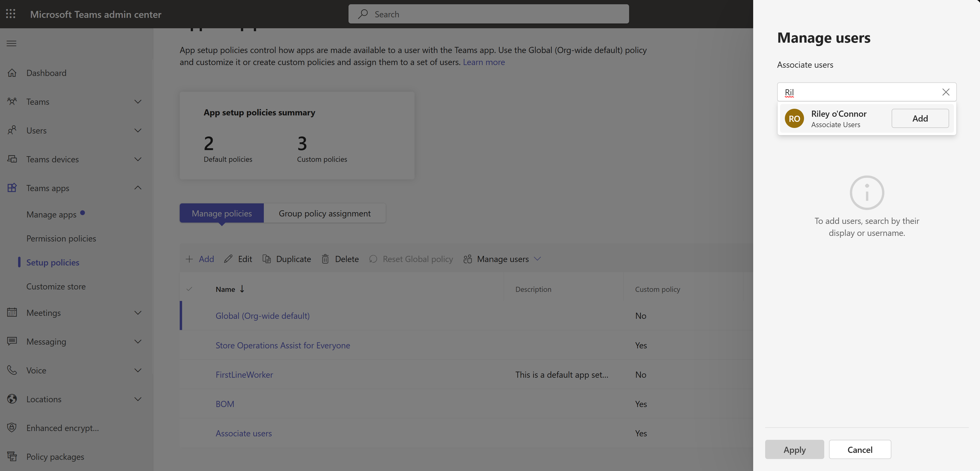Click the checkbox next to Name column
This screenshot has height=471, width=980.
pos(189,288)
